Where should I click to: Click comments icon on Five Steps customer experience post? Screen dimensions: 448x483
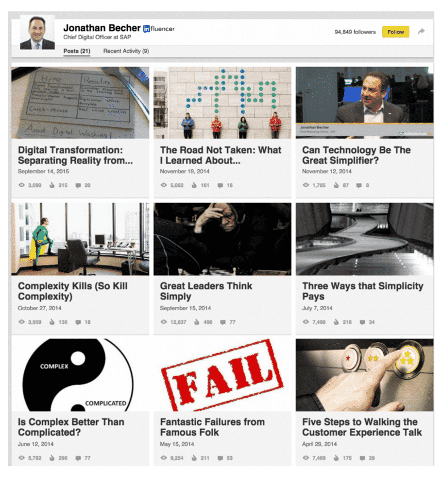[362, 458]
